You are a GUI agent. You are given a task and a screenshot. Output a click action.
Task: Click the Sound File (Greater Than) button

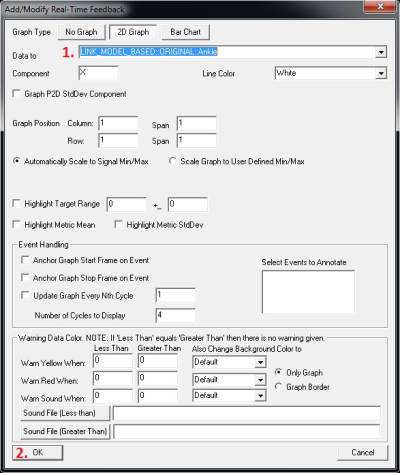(x=65, y=431)
